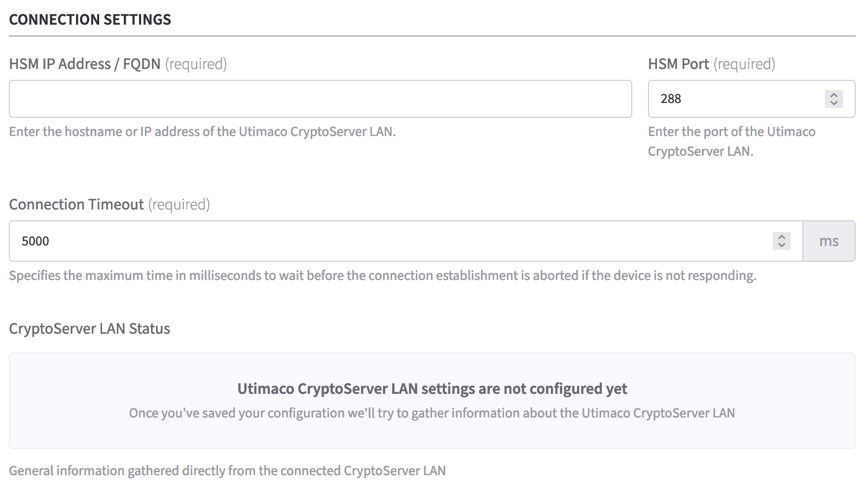
Task: Click the 'Once you've saved your configuration' text
Action: pyautogui.click(x=432, y=413)
